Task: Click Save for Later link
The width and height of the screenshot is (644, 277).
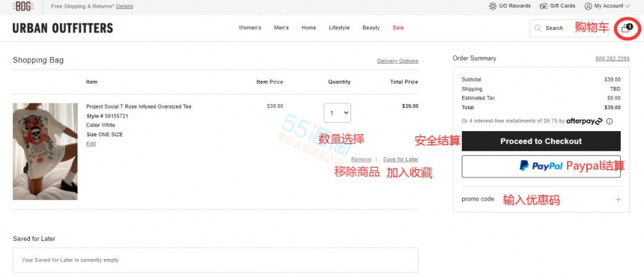Action: pos(401,159)
